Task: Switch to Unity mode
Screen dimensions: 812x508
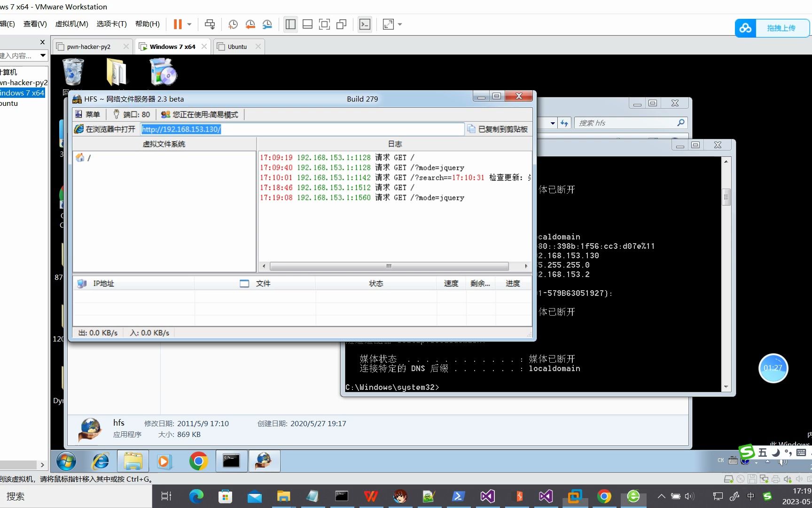Action: [342, 24]
